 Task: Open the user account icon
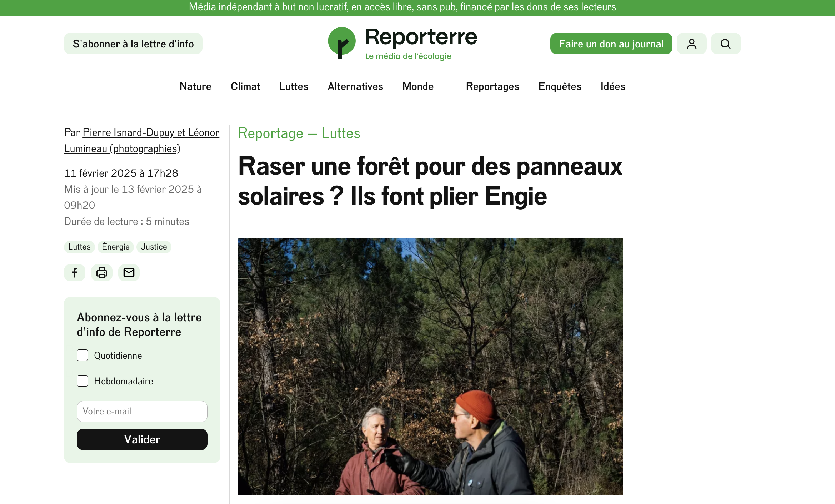(x=691, y=44)
